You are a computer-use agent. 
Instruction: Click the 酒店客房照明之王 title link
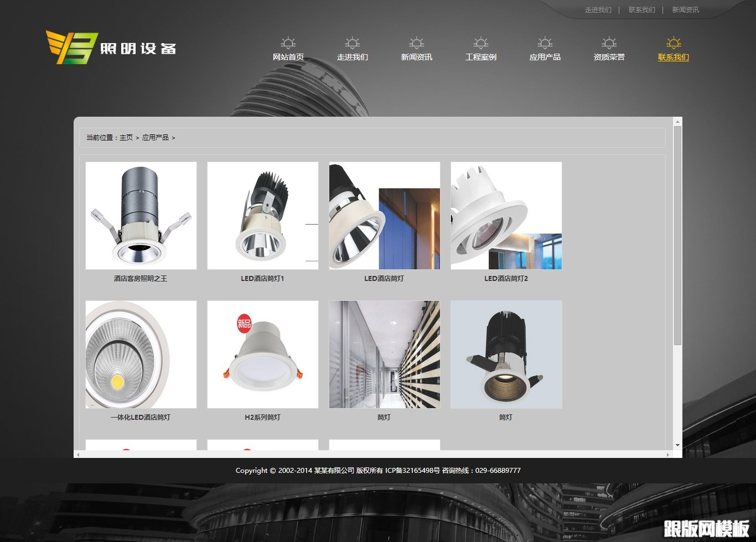pyautogui.click(x=141, y=279)
